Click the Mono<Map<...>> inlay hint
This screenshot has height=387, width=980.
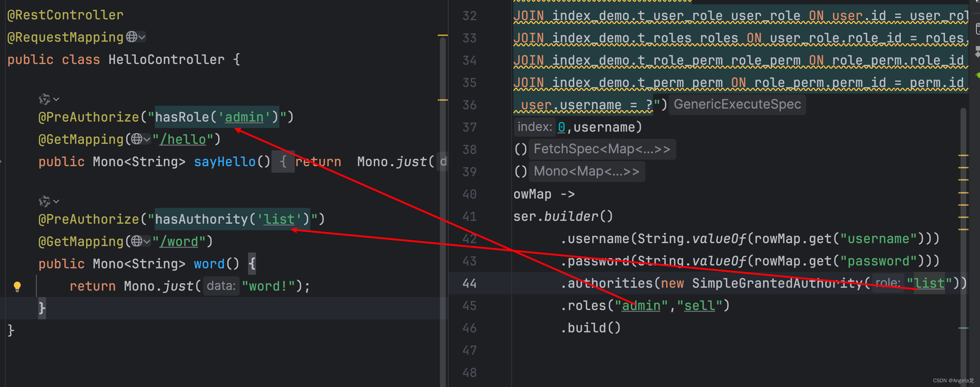(586, 172)
